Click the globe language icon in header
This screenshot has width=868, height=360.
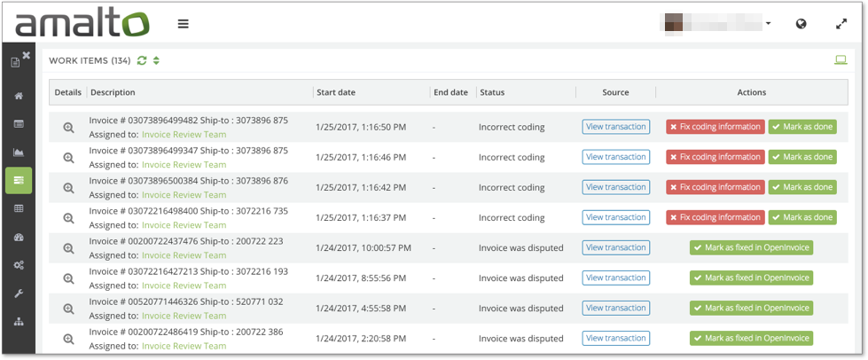(801, 24)
